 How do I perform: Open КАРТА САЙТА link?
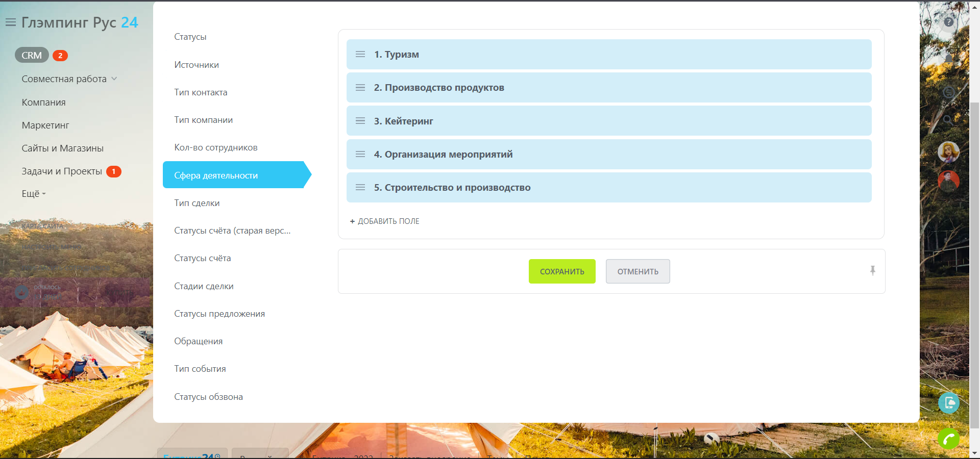tap(42, 226)
